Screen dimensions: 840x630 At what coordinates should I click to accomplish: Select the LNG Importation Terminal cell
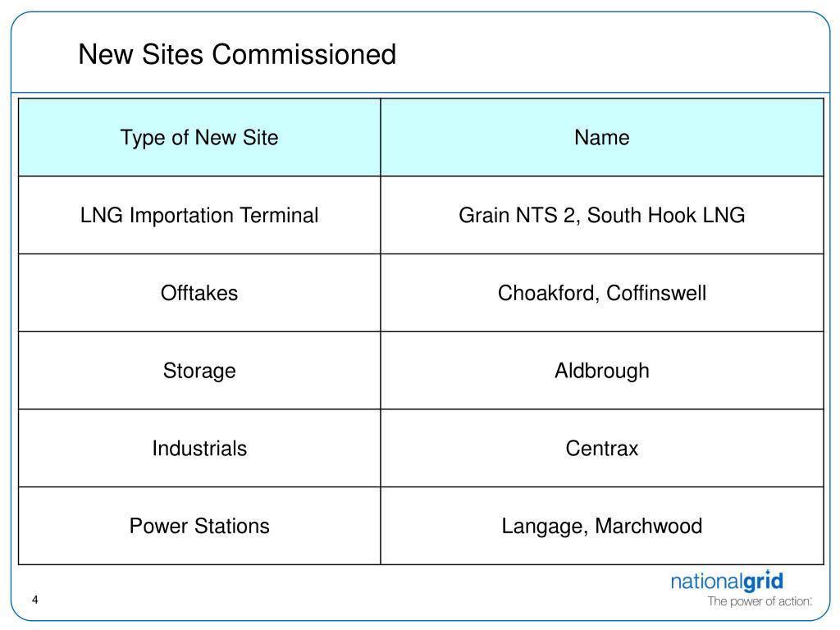point(199,216)
